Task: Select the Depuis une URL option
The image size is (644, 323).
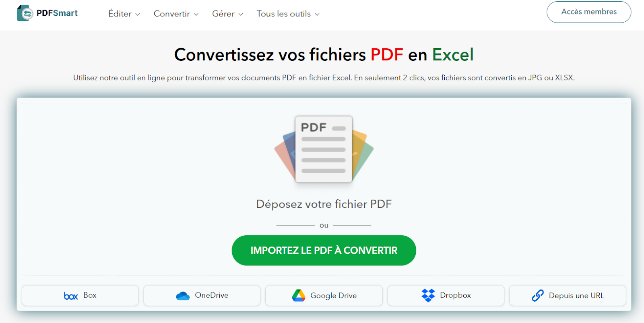Action: (567, 295)
